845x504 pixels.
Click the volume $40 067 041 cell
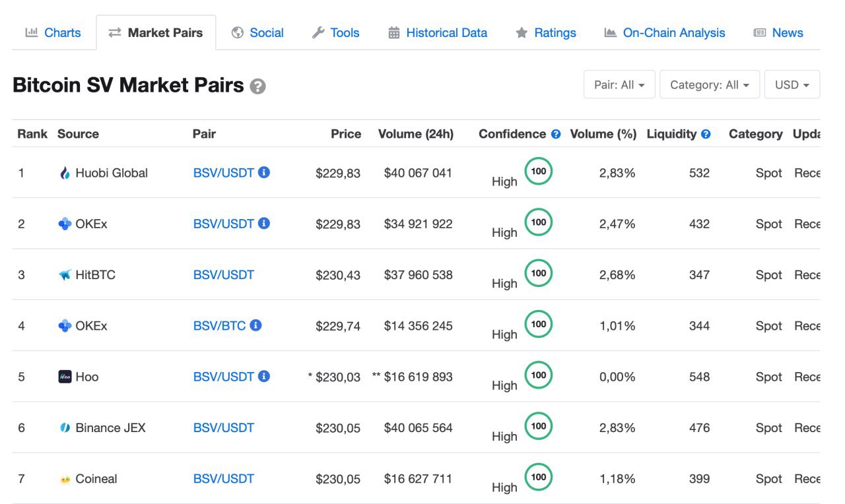418,173
